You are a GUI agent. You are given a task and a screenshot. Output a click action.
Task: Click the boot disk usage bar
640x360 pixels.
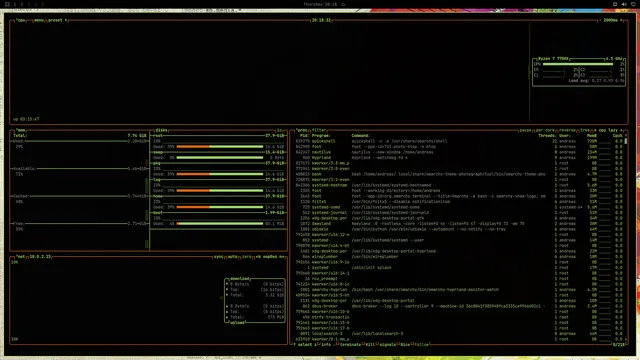click(x=220, y=224)
